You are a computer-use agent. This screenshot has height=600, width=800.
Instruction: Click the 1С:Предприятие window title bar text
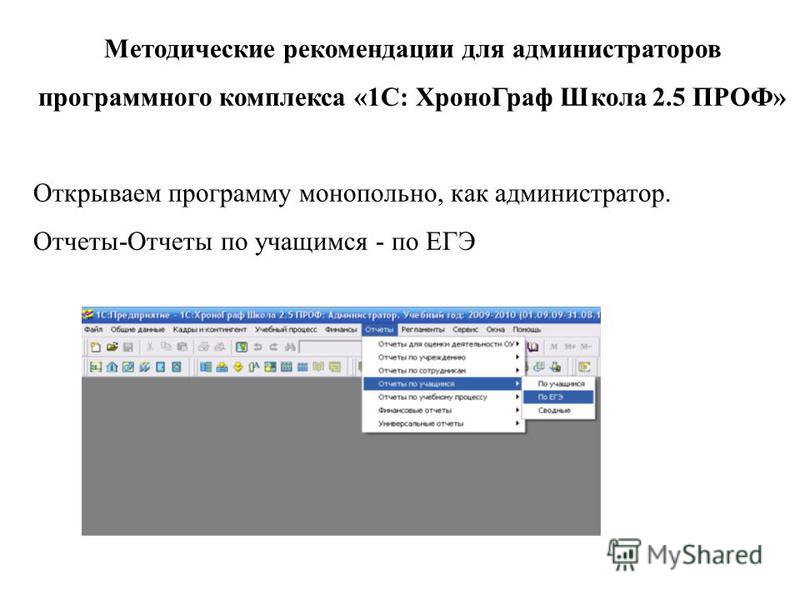(347, 315)
